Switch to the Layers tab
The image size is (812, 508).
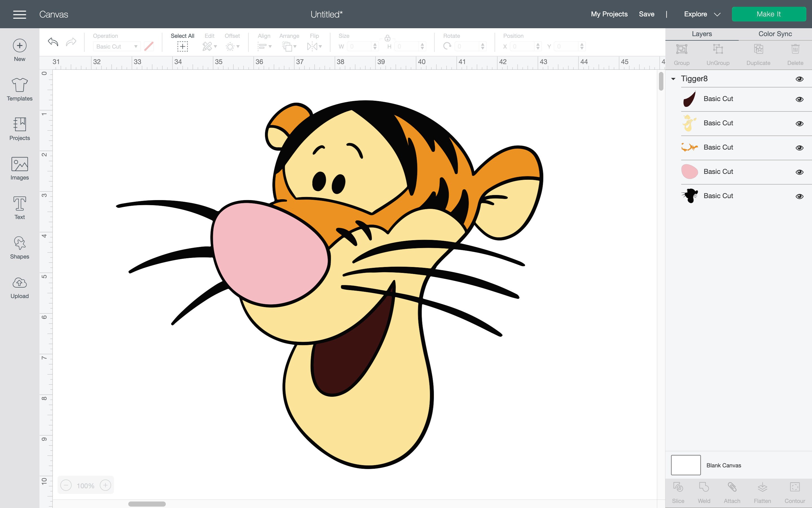point(701,34)
